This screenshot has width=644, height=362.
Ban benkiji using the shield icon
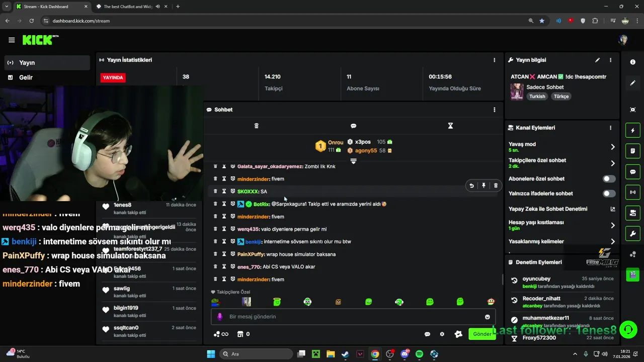[x=233, y=242]
